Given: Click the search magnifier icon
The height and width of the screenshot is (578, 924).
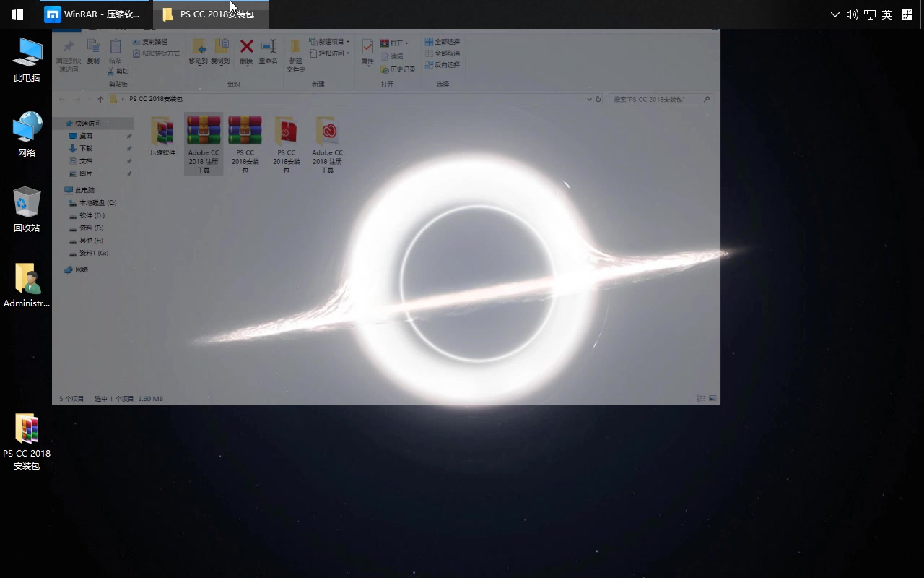Looking at the screenshot, I should click(x=707, y=99).
